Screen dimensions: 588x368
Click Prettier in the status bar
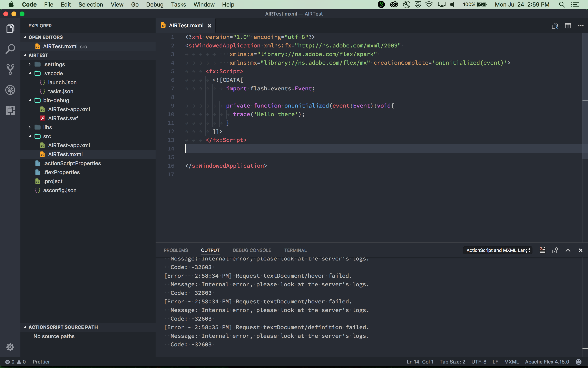tap(41, 362)
